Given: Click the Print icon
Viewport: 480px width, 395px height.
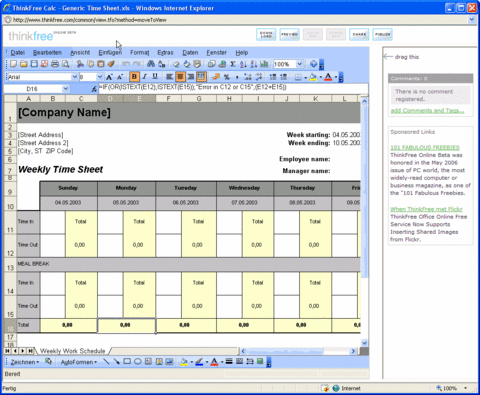Looking at the screenshot, I should (x=55, y=64).
